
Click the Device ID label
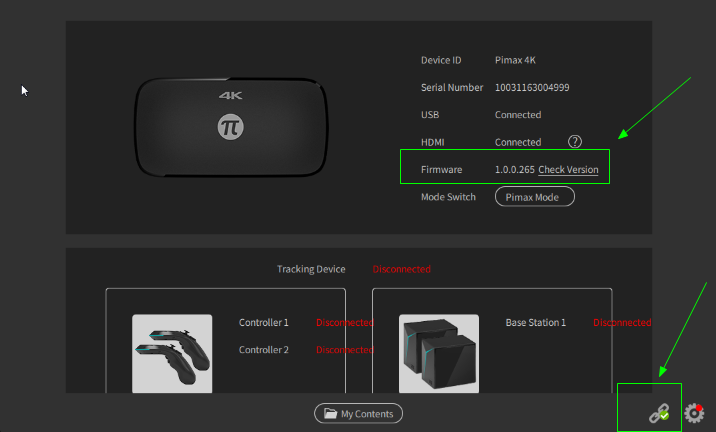click(x=441, y=60)
